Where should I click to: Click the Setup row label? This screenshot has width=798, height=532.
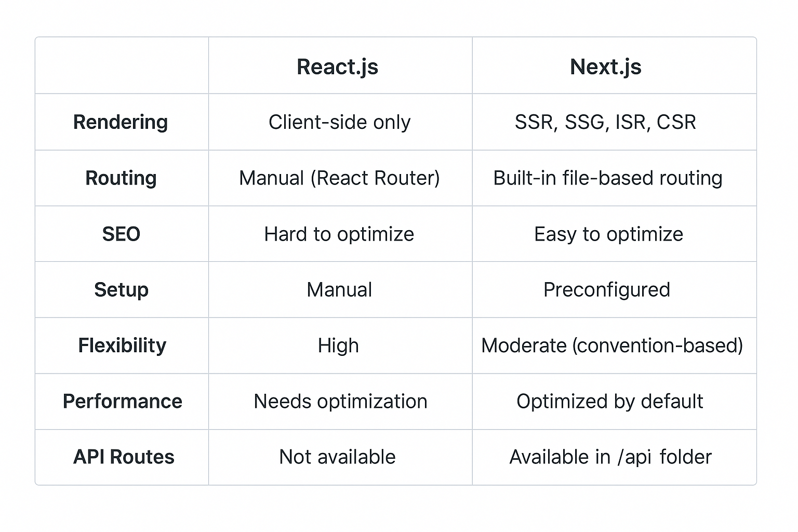(121, 290)
